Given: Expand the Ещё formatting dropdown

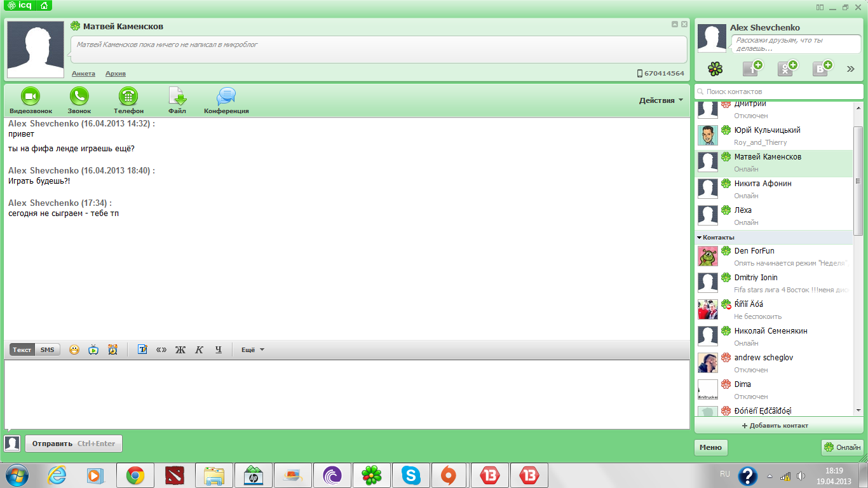Looking at the screenshot, I should pyautogui.click(x=252, y=349).
